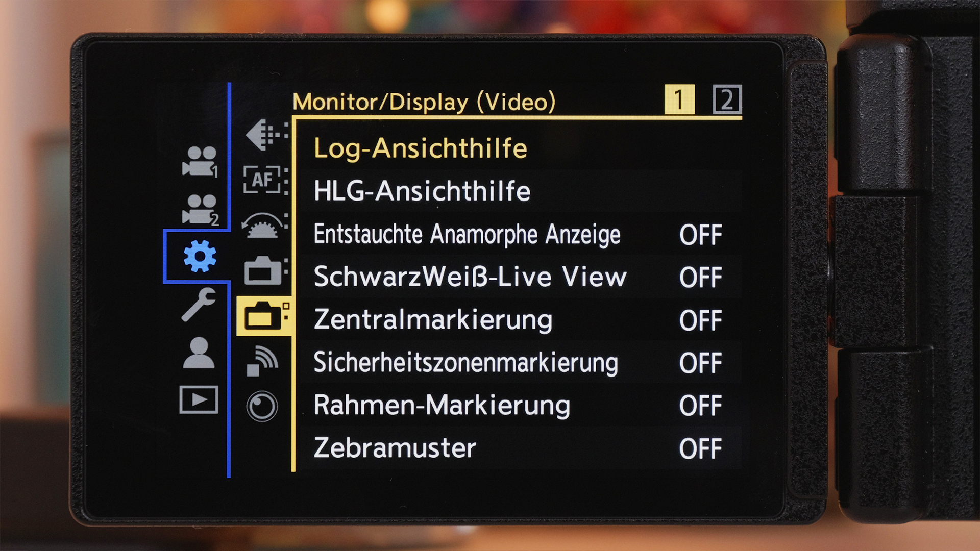This screenshot has width=980, height=551.
Task: Select the blue gear custom menu
Action: [x=200, y=256]
